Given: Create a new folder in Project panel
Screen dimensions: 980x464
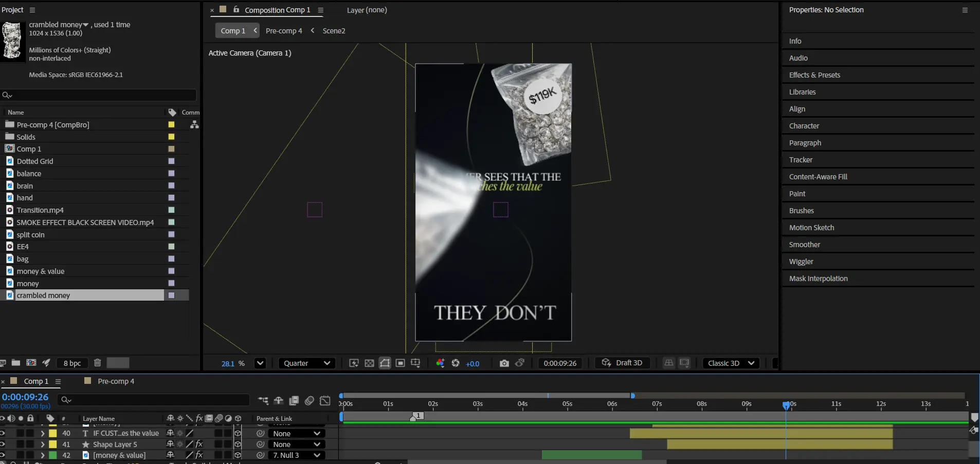Looking at the screenshot, I should pyautogui.click(x=16, y=363).
